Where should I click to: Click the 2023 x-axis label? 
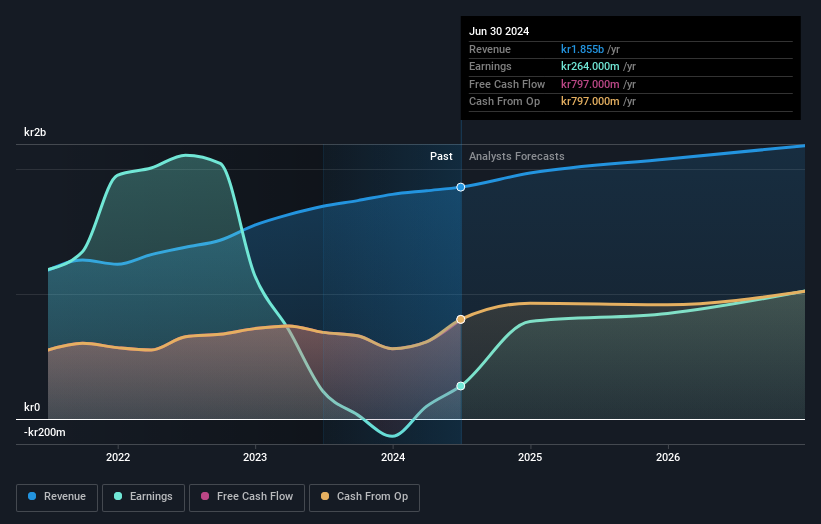coord(255,457)
